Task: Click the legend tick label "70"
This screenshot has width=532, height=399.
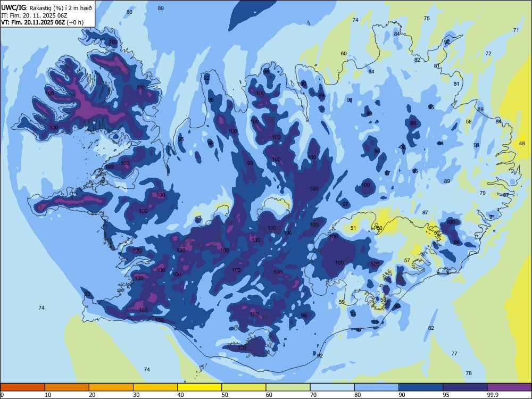Action: click(313, 395)
